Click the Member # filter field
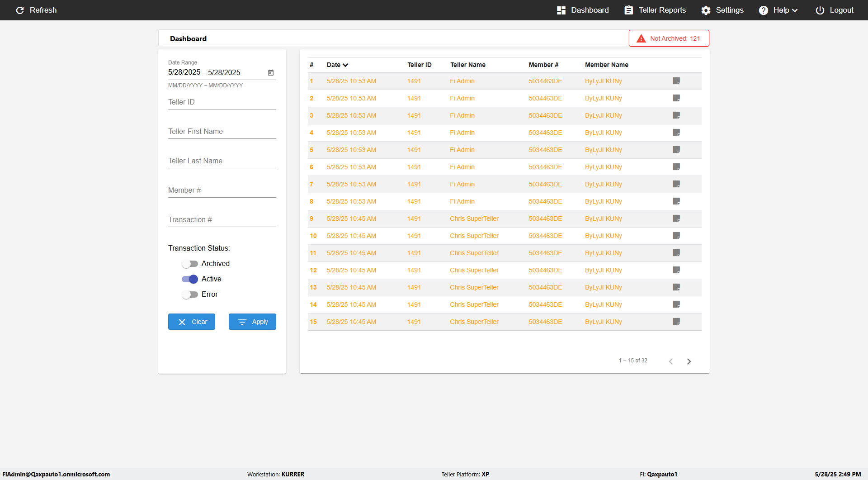The height and width of the screenshot is (480, 868). [222, 190]
